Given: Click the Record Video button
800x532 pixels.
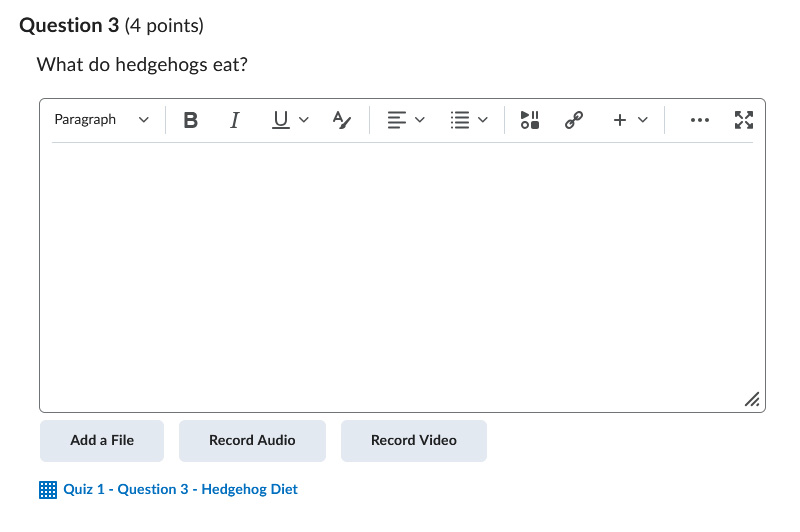Looking at the screenshot, I should (414, 441).
